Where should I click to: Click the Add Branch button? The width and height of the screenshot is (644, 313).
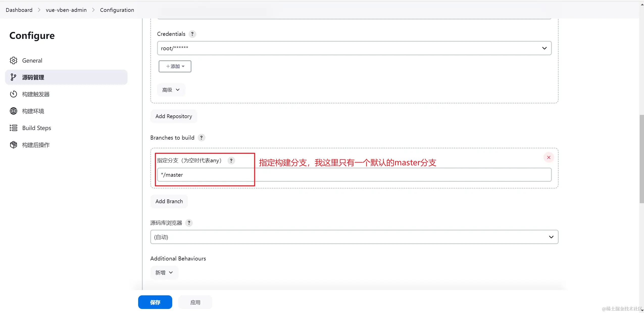coord(169,201)
